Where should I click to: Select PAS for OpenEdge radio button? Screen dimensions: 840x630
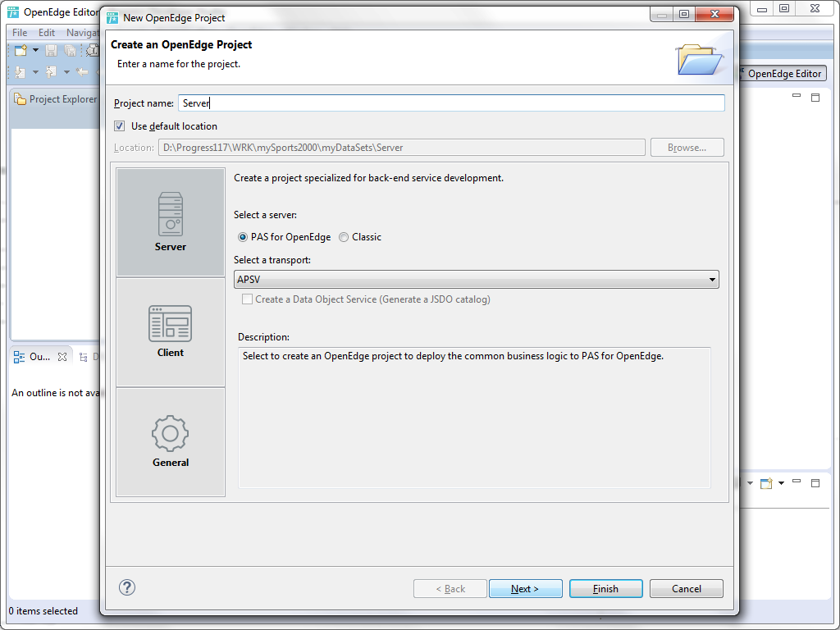click(x=243, y=237)
